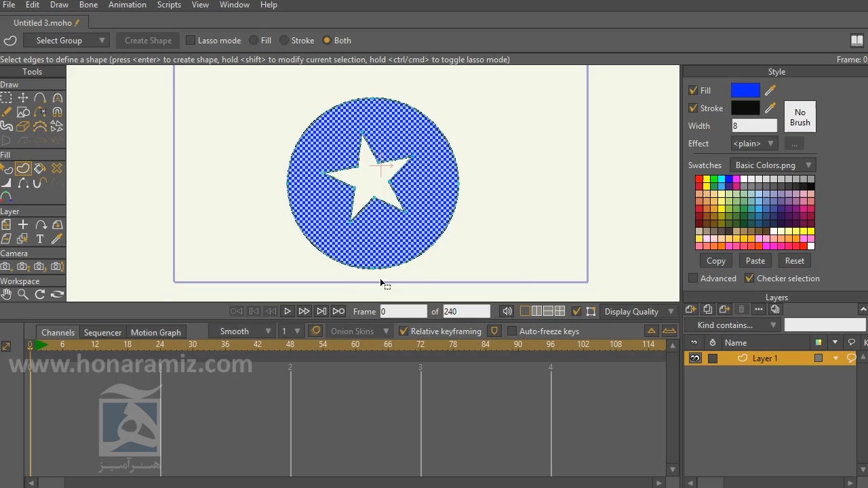Open the Effect plain dropdown
This screenshot has height=488, width=868.
click(755, 144)
